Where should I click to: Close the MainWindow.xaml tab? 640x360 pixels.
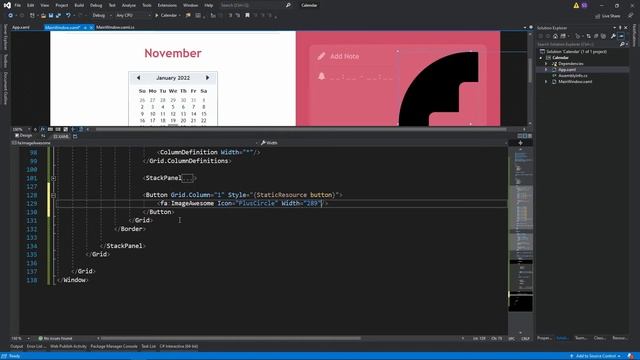pos(91,27)
